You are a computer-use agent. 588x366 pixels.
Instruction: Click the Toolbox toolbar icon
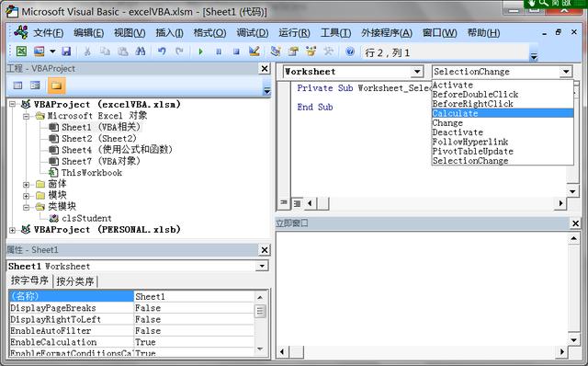(x=329, y=51)
